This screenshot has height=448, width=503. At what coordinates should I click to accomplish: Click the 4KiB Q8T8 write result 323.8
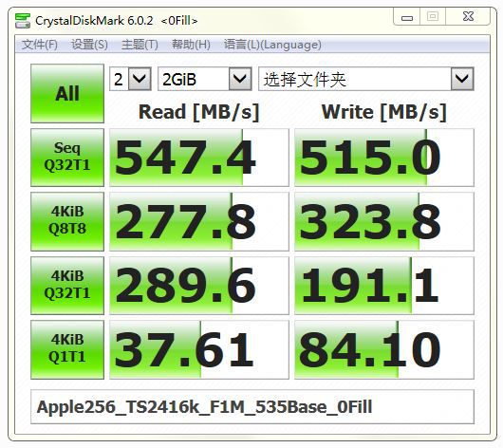click(x=384, y=221)
